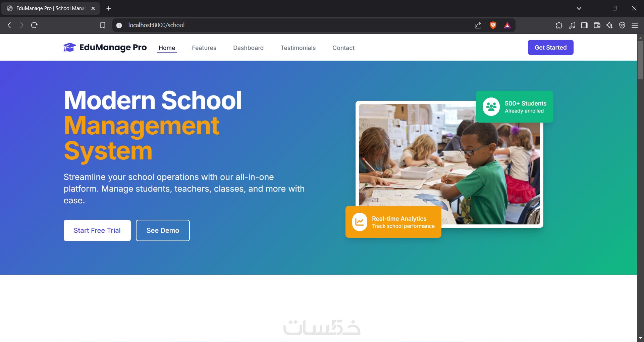This screenshot has width=644, height=342.
Task: Open the Brave Rewards triangle icon
Action: click(x=507, y=25)
